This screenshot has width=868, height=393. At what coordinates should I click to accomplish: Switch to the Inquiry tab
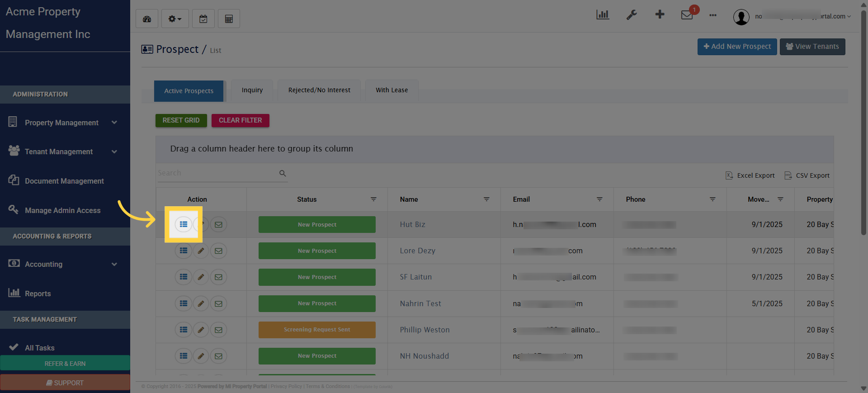[252, 90]
